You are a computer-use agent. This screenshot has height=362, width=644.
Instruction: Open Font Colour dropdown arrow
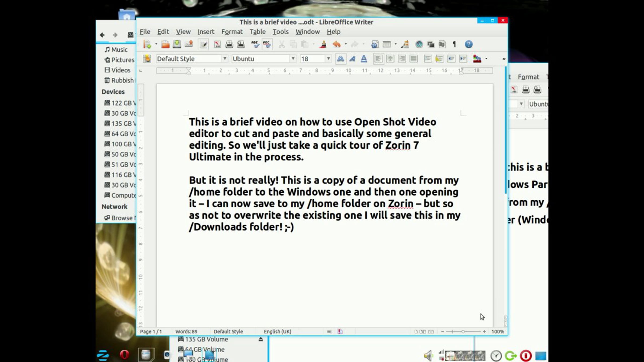point(486,59)
